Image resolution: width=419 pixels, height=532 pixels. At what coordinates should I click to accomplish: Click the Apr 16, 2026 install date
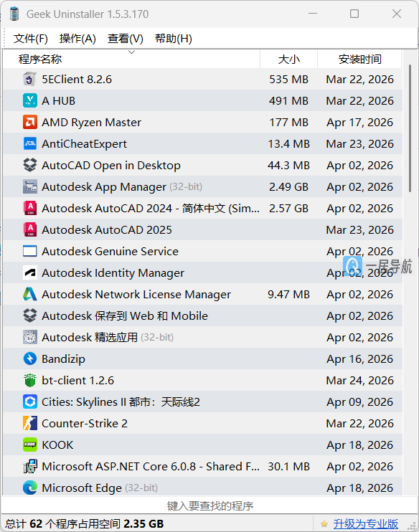click(359, 359)
